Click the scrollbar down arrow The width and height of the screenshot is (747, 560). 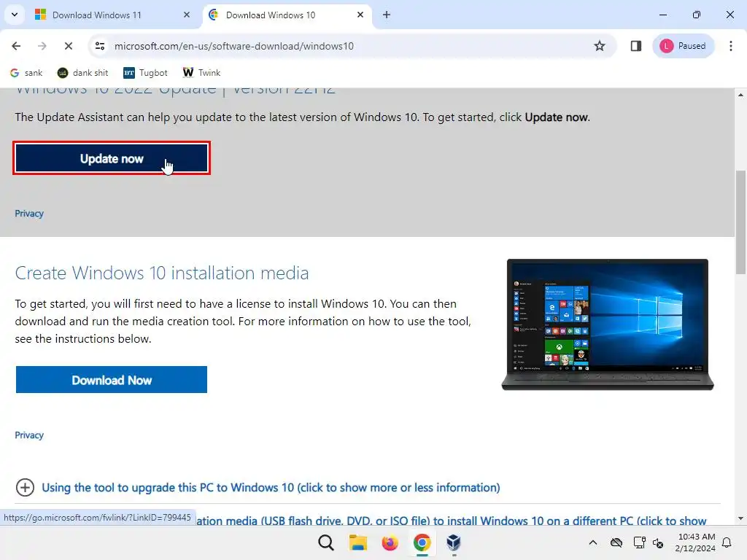(740, 518)
